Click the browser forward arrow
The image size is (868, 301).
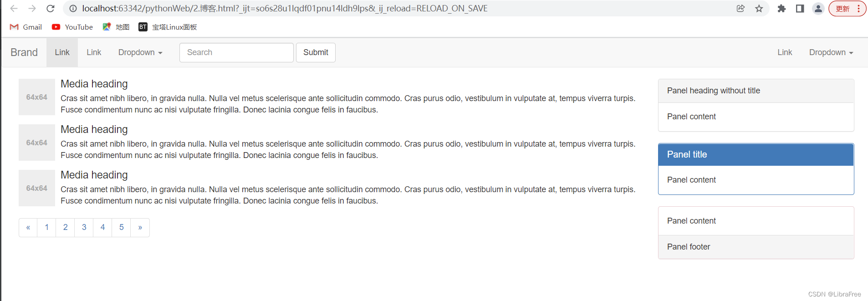(x=32, y=8)
